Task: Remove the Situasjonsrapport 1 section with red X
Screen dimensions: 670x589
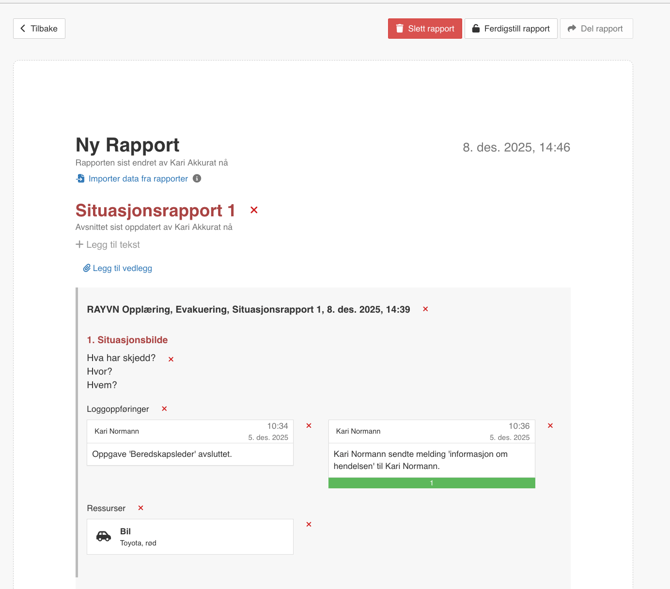Action: [254, 210]
